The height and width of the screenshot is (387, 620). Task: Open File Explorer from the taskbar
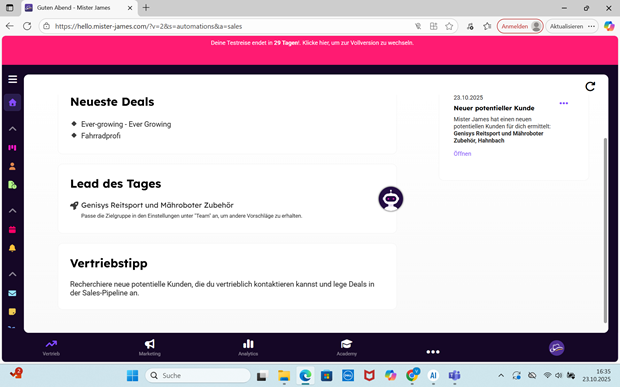coord(284,376)
